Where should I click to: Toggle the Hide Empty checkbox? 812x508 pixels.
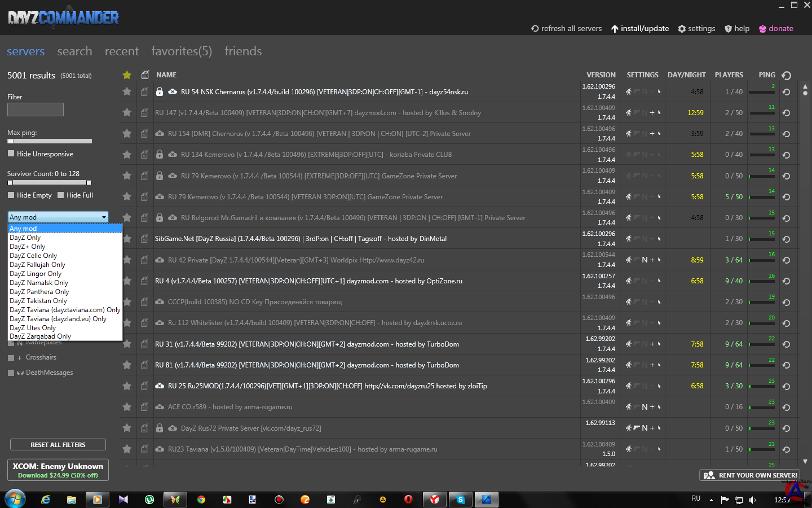click(11, 195)
